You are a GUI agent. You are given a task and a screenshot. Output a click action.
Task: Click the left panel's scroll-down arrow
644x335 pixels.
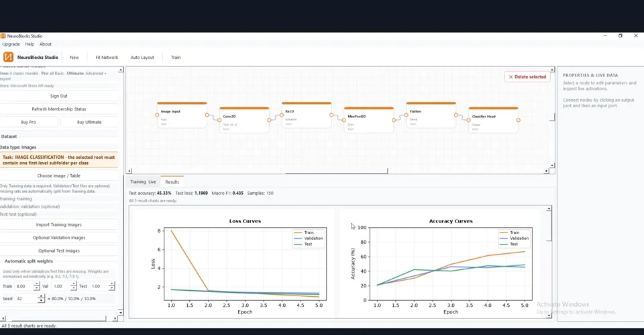(121, 312)
